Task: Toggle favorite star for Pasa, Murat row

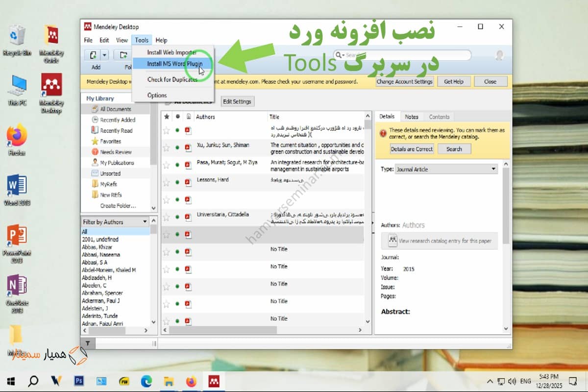Action: [x=167, y=165]
